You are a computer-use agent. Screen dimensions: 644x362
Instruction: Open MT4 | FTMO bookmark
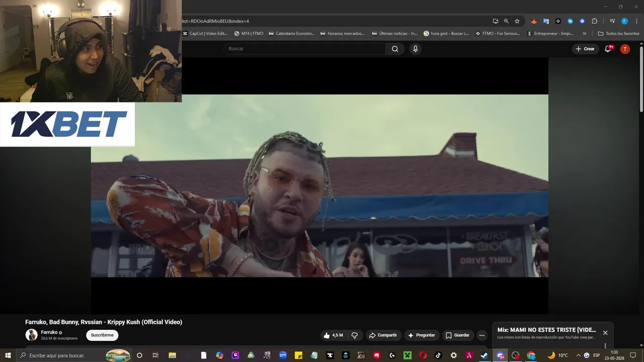pyautogui.click(x=249, y=34)
